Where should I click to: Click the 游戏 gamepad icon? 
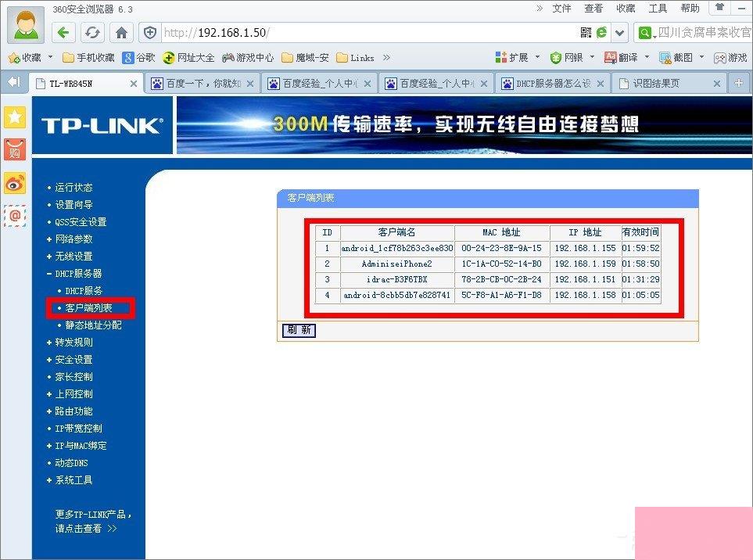pyautogui.click(x=720, y=58)
